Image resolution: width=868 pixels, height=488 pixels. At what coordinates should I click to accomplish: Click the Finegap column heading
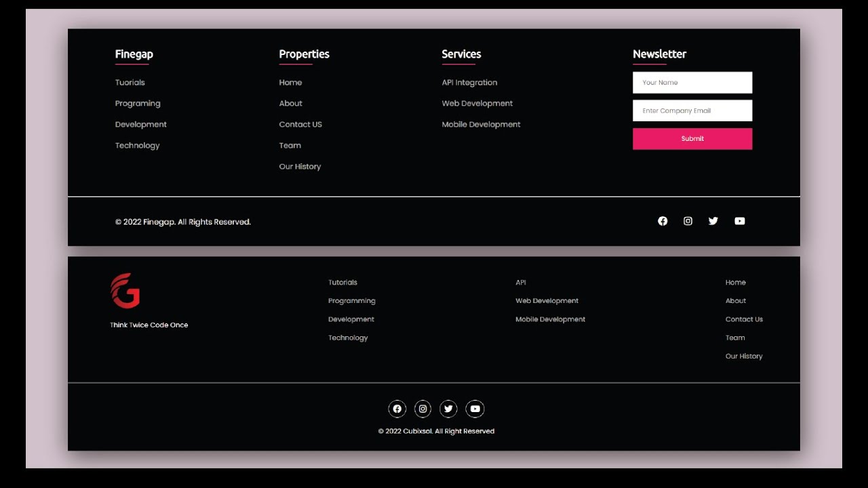tap(134, 54)
